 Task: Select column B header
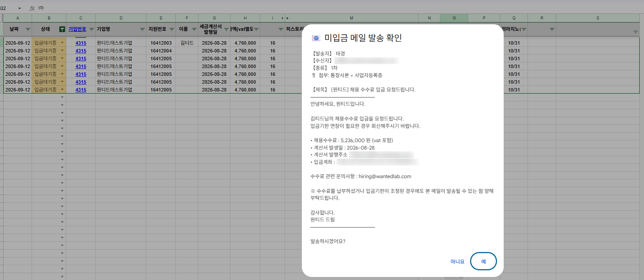coord(49,18)
